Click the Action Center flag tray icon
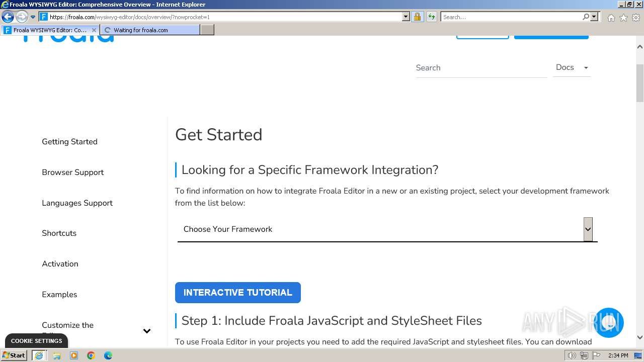 point(596,355)
